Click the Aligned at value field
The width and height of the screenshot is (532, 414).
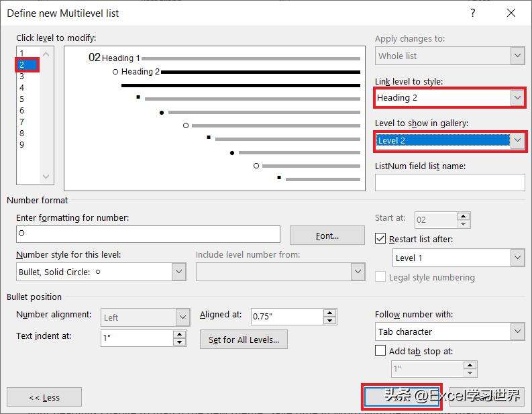click(x=287, y=317)
